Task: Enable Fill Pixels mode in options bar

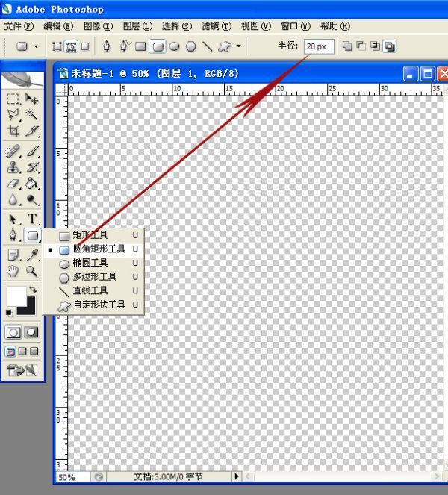Action: click(85, 47)
